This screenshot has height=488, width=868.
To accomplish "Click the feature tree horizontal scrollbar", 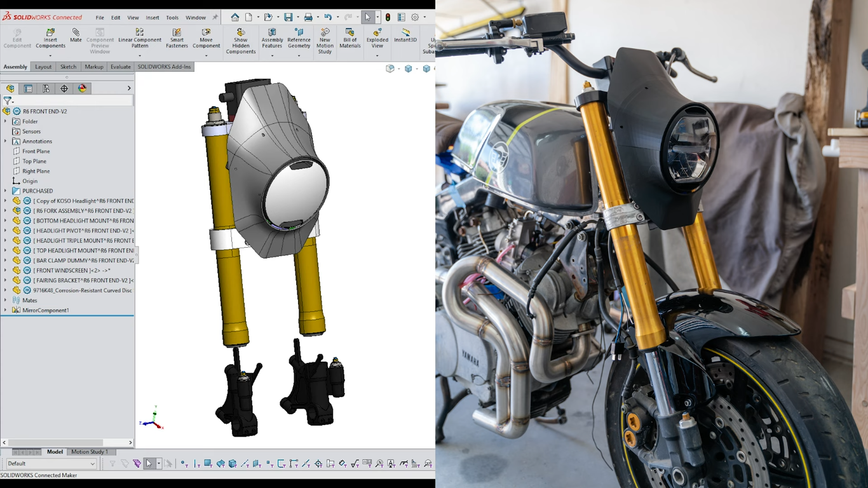I will click(55, 442).
